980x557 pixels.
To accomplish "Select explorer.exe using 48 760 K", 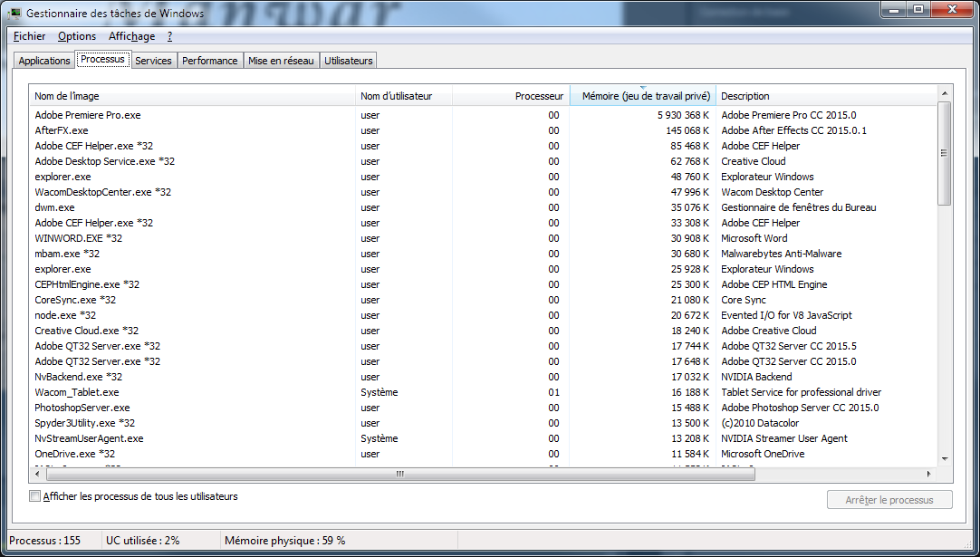I will coord(483,177).
